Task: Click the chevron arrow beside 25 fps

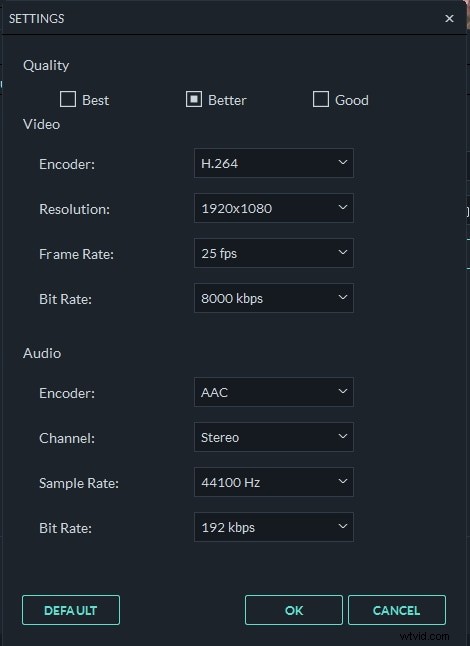Action: coord(342,252)
